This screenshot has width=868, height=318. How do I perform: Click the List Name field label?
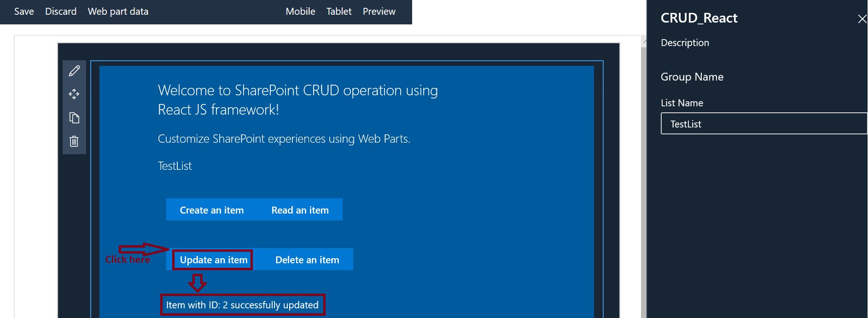[682, 103]
